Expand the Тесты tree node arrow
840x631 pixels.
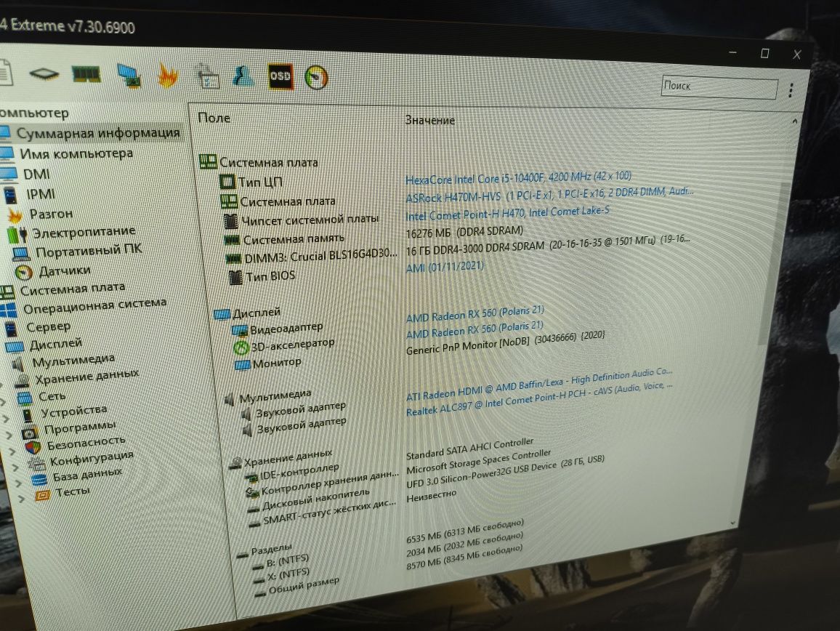click(22, 499)
